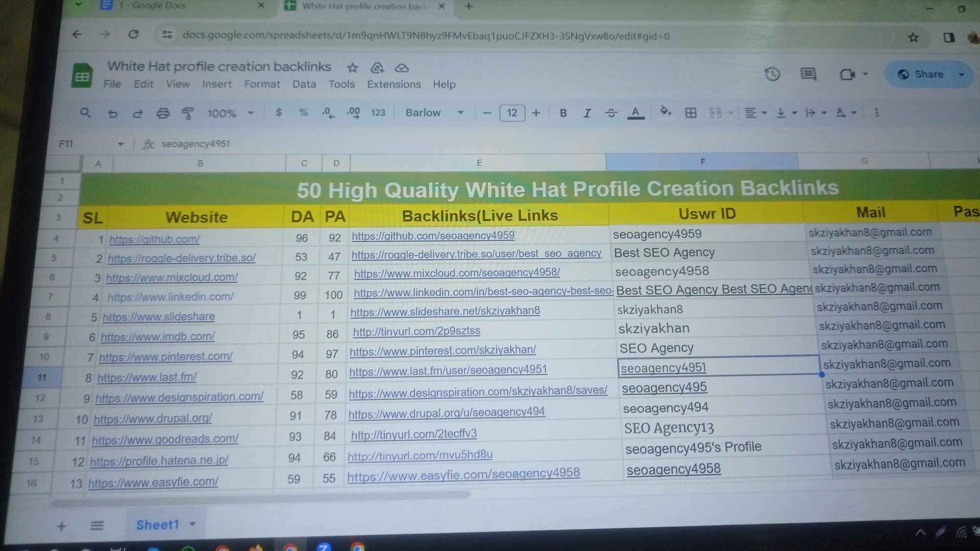Viewport: 980px width, 551px height.
Task: Toggle strikethrough formatting
Action: [611, 113]
